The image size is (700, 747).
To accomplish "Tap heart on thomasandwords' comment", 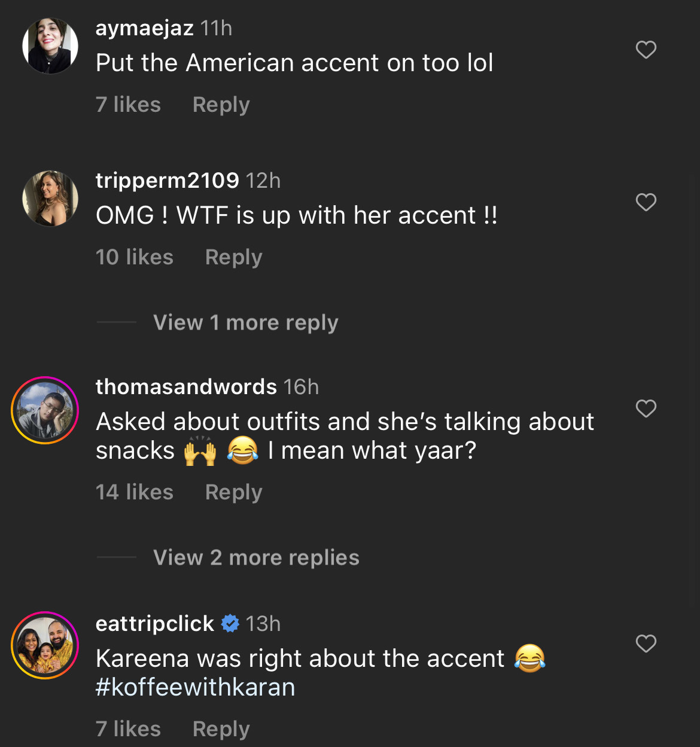I will (x=646, y=408).
